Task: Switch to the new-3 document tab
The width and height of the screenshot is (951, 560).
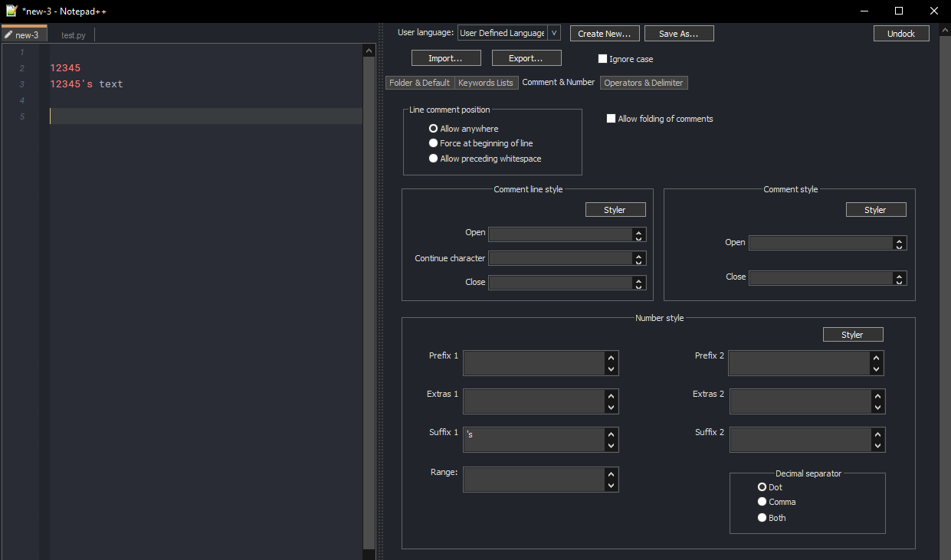Action: 25,34
